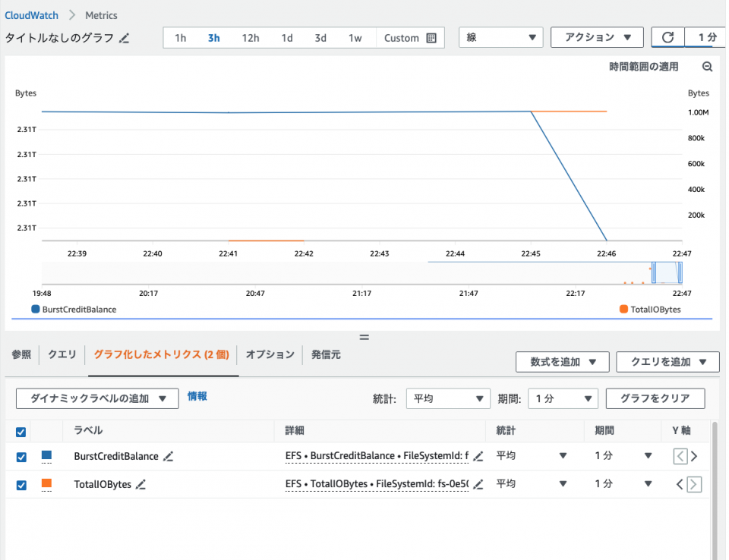729x560 pixels.
Task: Switch to the 参照 tab
Action: pyautogui.click(x=21, y=354)
